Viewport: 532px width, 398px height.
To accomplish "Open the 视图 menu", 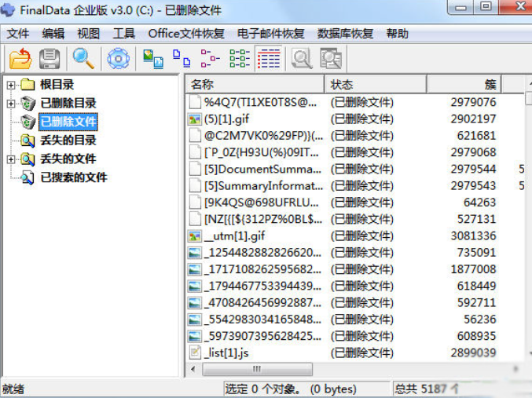I will [89, 34].
